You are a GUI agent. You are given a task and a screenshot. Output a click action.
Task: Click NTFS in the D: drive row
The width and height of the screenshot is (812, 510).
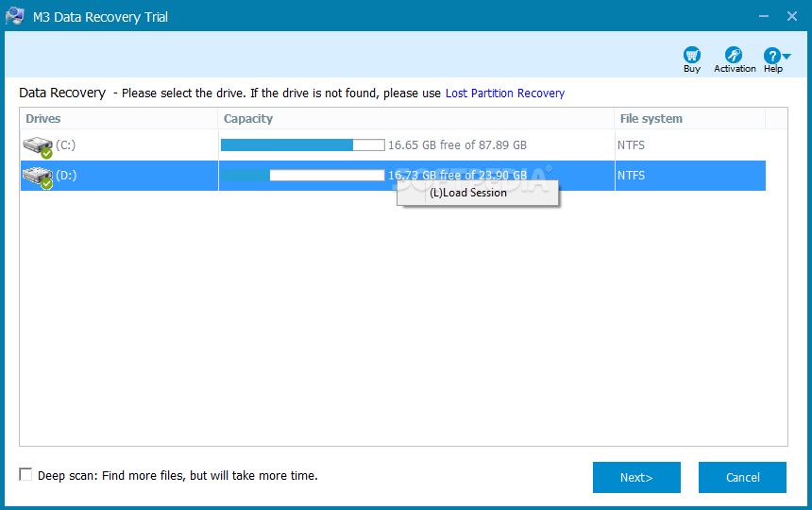point(631,176)
